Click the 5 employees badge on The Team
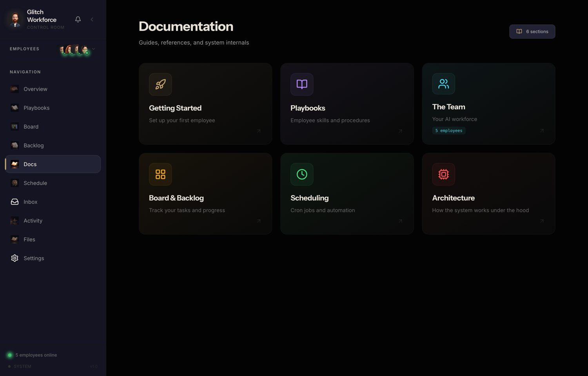Image resolution: width=588 pixels, height=376 pixels. tap(449, 131)
